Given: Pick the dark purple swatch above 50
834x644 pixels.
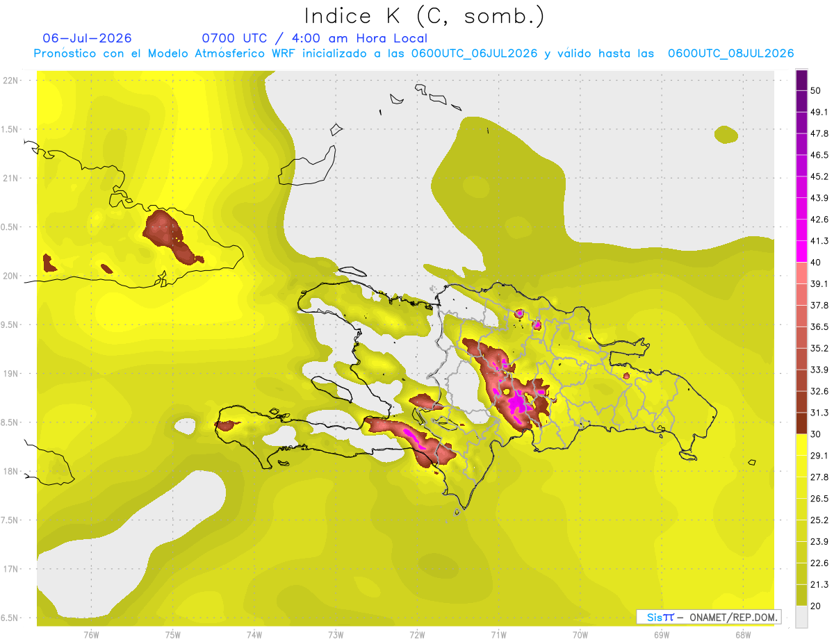Looking at the screenshot, I should [801, 80].
